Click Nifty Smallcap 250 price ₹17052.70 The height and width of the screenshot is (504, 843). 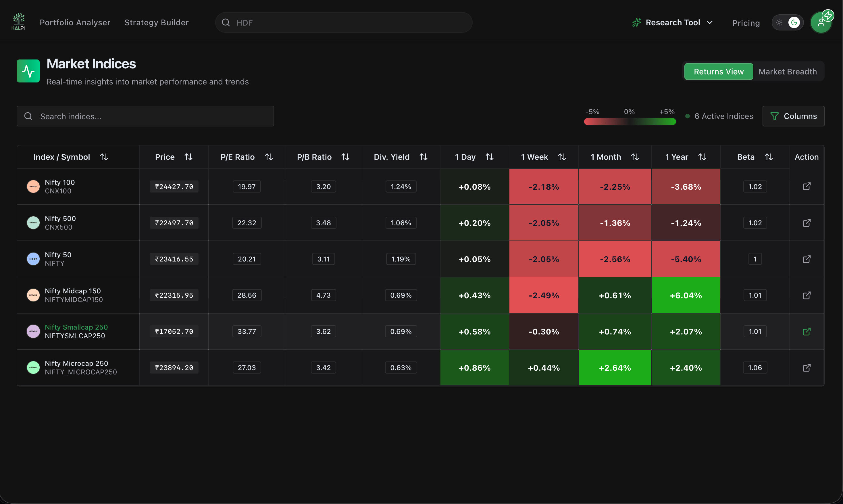[x=174, y=332]
